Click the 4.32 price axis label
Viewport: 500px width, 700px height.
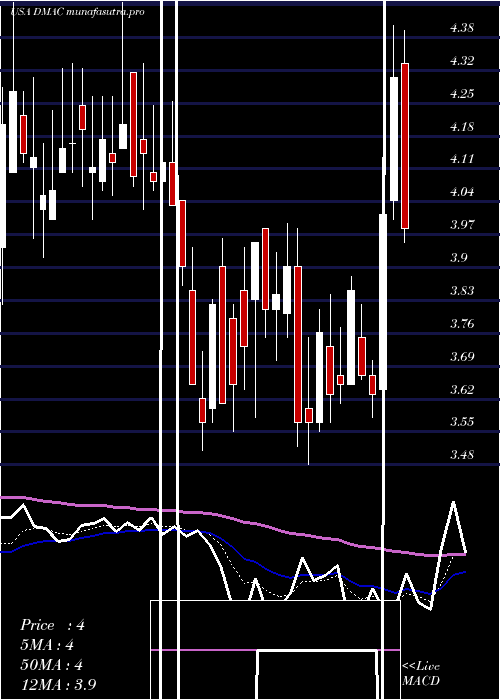coord(462,61)
